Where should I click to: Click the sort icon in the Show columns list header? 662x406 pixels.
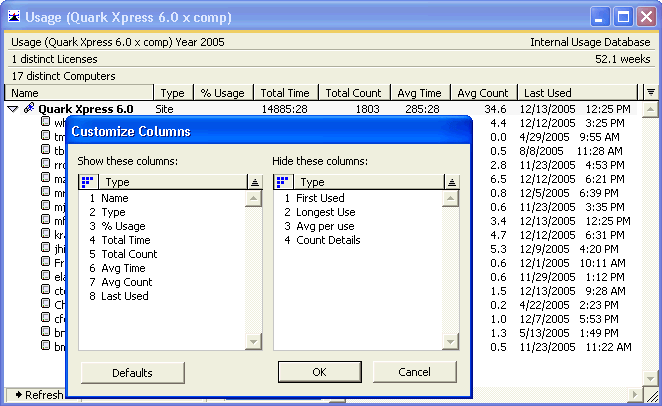coord(255,182)
